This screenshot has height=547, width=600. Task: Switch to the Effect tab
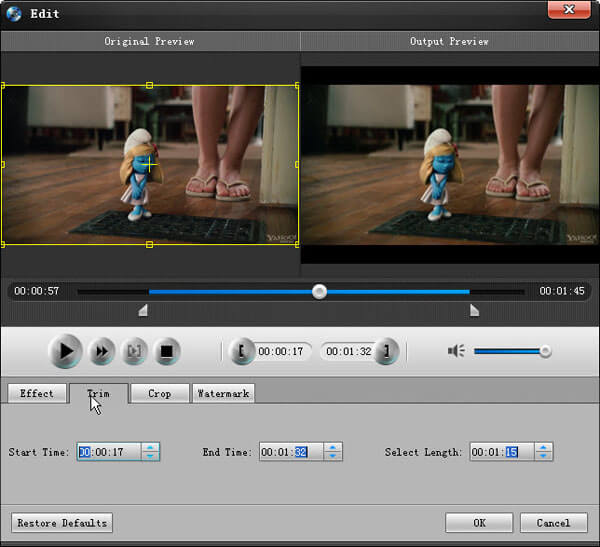coord(37,394)
